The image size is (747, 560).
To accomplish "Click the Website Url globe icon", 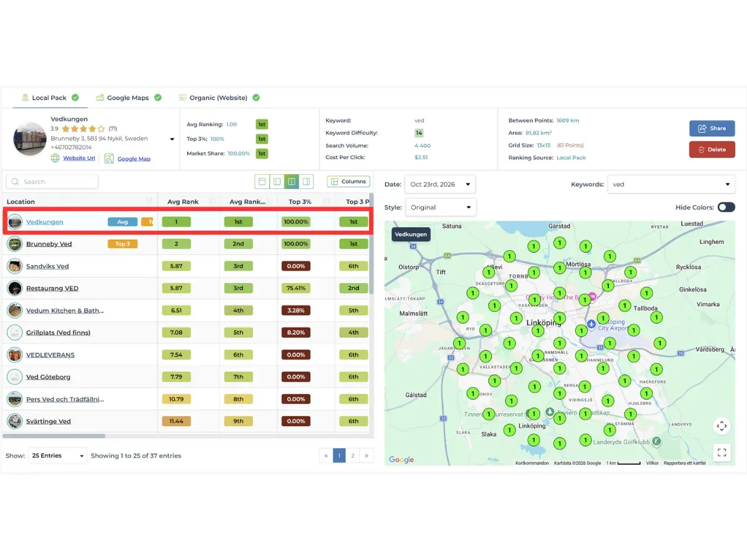I will click(55, 158).
